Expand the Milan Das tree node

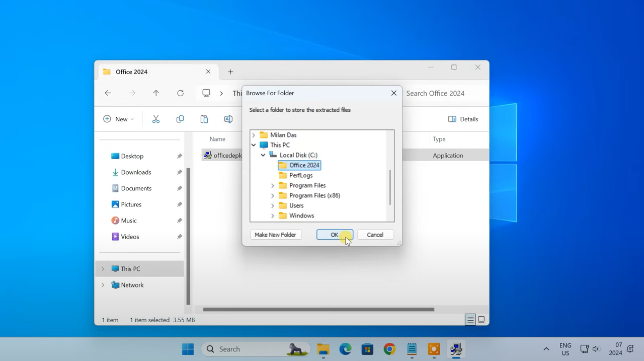[254, 135]
